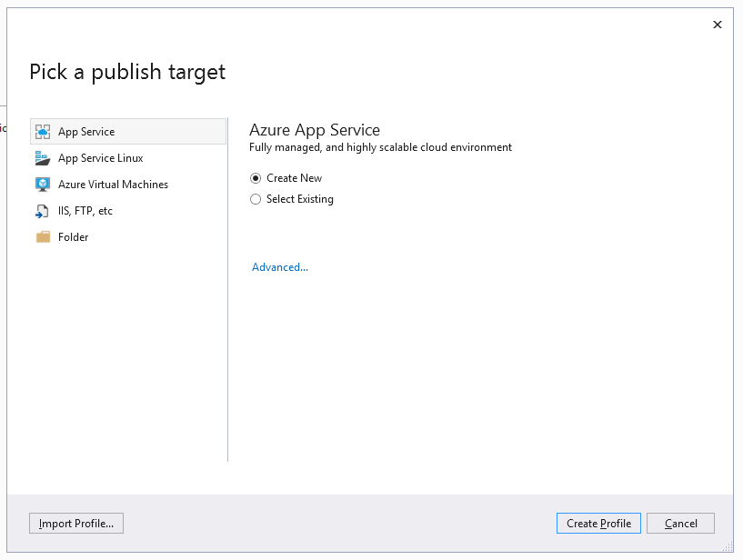Choose App Service Linux label as target

click(100, 158)
